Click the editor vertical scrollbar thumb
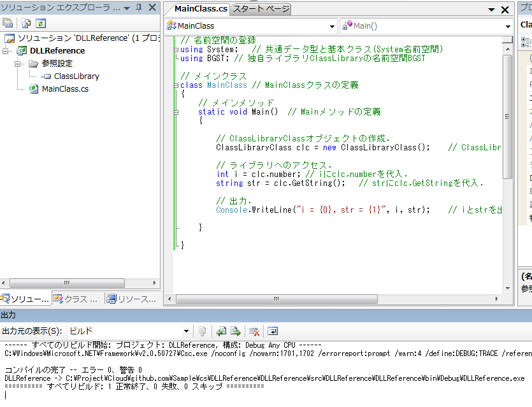The width and height of the screenshot is (532, 407). click(507, 117)
